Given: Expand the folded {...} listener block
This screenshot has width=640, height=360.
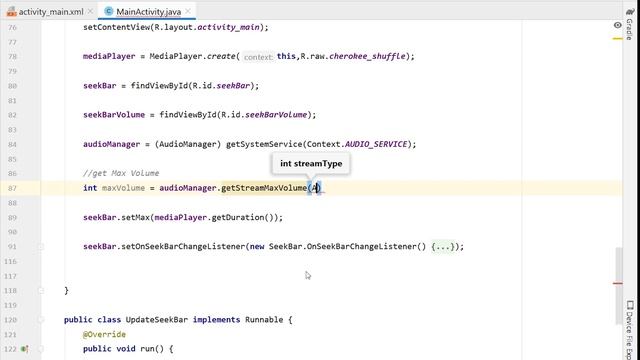Looking at the screenshot, I should (x=443, y=247).
